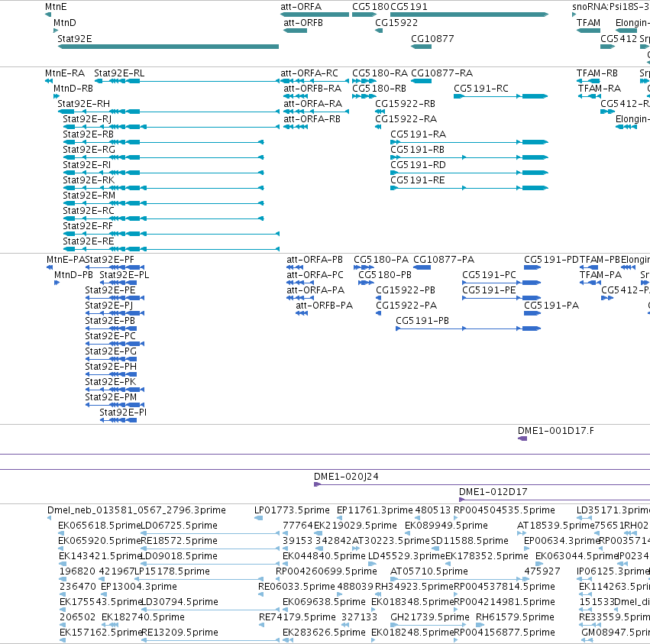Select transcript Stat92E-RE
The width and height of the screenshot is (650, 644).
click(x=171, y=249)
